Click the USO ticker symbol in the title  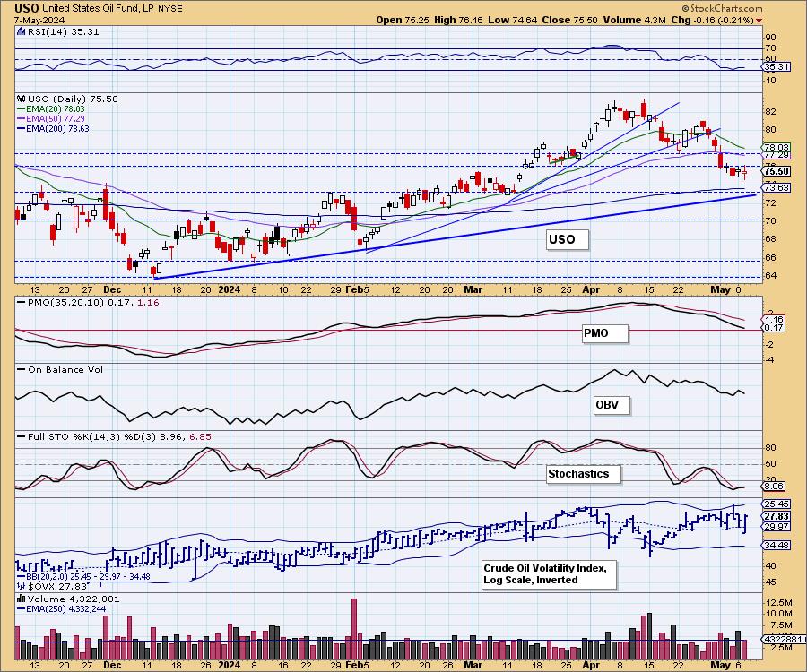tap(27, 8)
